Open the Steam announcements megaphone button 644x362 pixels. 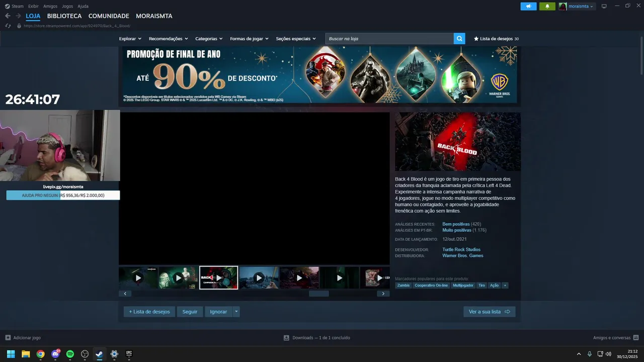pyautogui.click(x=528, y=7)
